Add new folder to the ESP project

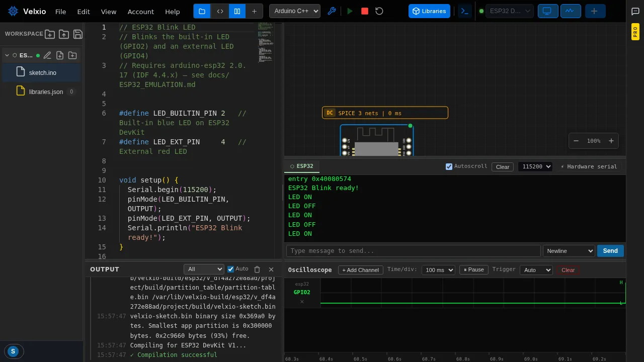click(x=72, y=55)
